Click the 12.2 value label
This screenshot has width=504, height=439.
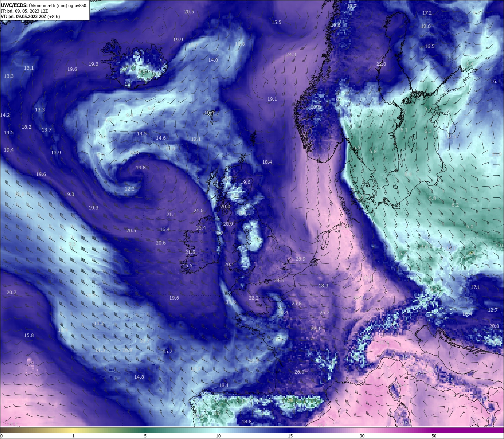130,189
